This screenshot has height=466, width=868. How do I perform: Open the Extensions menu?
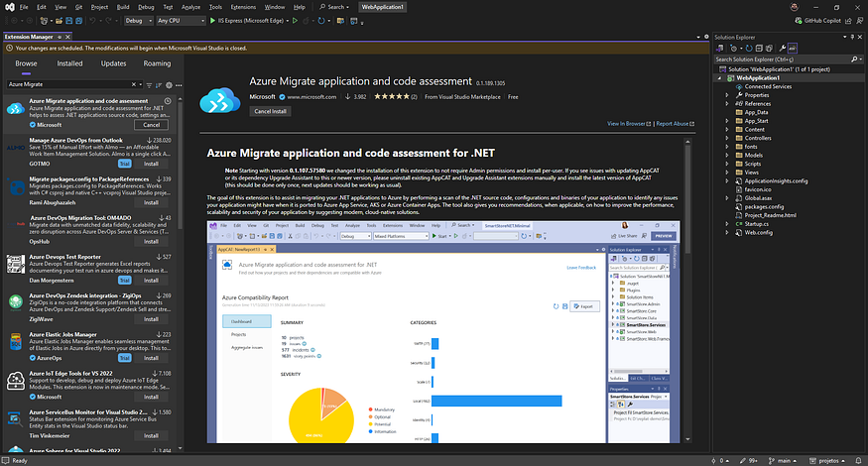coord(243,7)
